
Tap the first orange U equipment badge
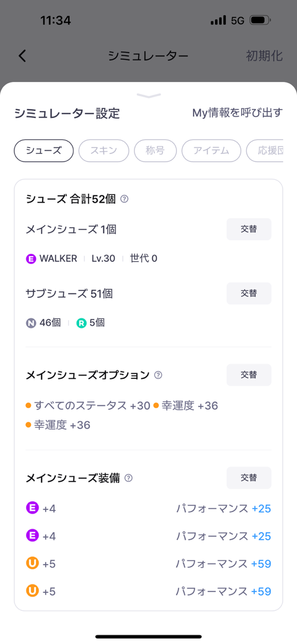[32, 564]
